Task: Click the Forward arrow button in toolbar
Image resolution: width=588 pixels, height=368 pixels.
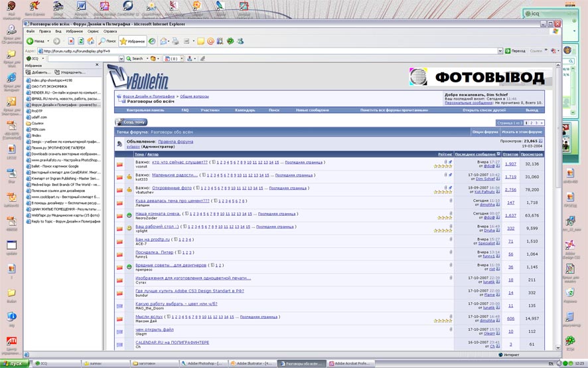Action: (56, 41)
